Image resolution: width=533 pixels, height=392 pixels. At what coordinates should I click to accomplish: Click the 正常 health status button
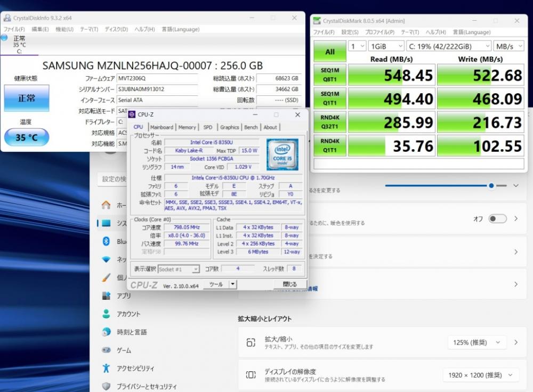pyautogui.click(x=27, y=98)
